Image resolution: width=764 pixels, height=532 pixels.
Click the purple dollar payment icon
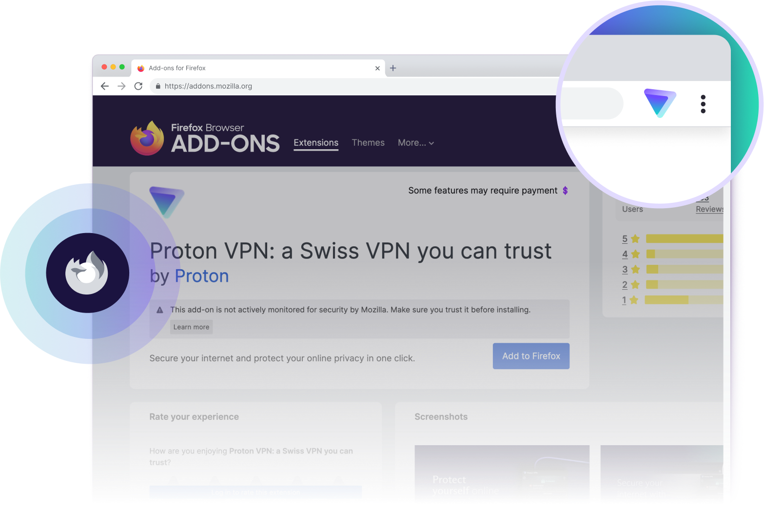pos(565,191)
